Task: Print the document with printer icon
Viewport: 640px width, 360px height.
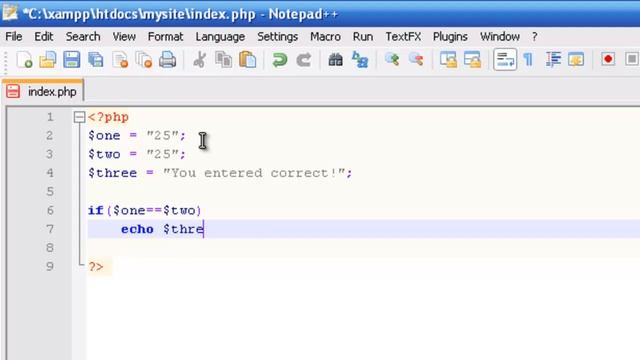Action: (167, 60)
